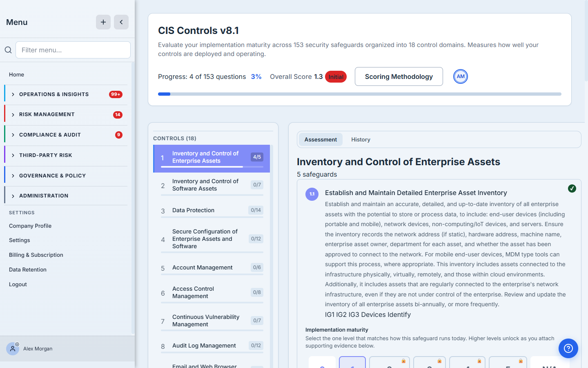Click the Alex Morgan user name
588x368 pixels.
click(x=38, y=349)
